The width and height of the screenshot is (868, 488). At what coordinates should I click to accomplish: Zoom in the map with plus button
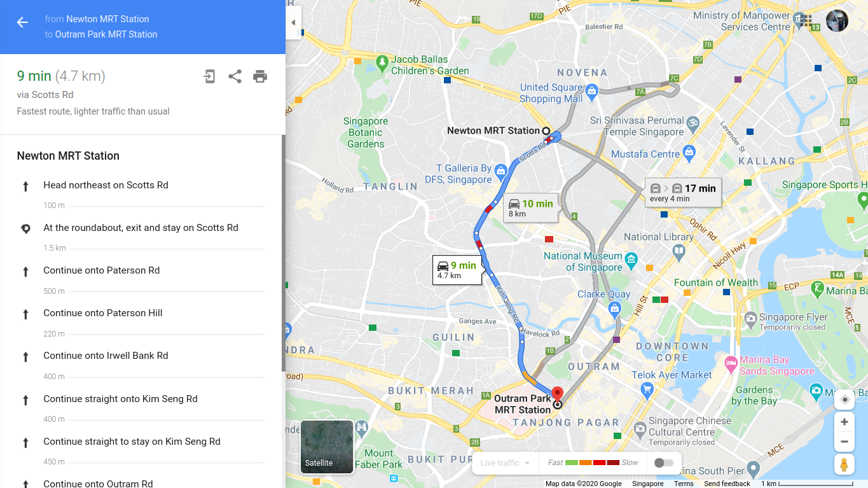[x=844, y=422]
